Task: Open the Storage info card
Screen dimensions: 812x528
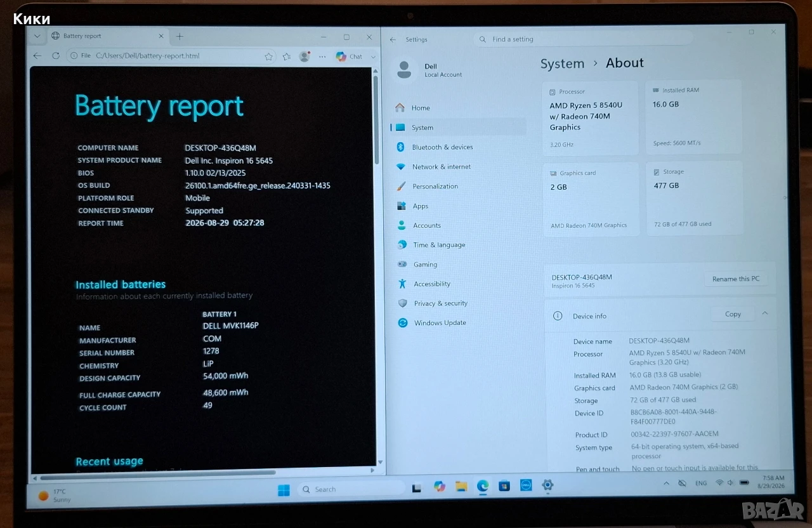Action: (694, 199)
